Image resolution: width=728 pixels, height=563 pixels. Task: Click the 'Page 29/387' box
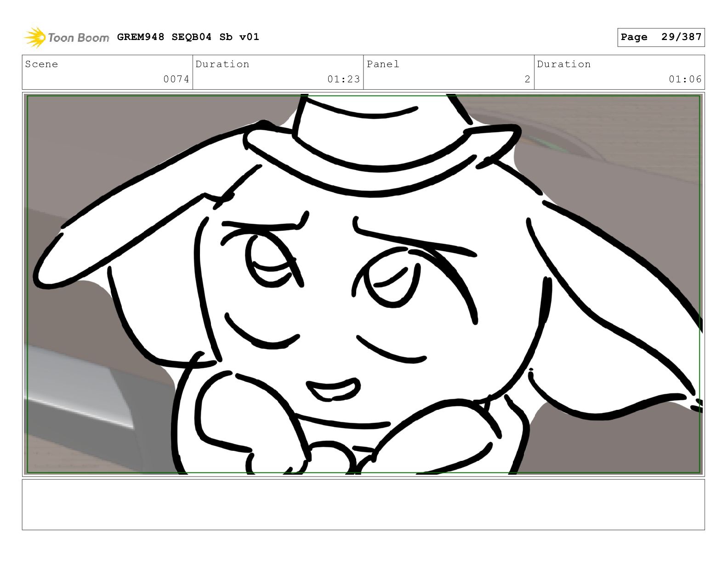coord(661,37)
